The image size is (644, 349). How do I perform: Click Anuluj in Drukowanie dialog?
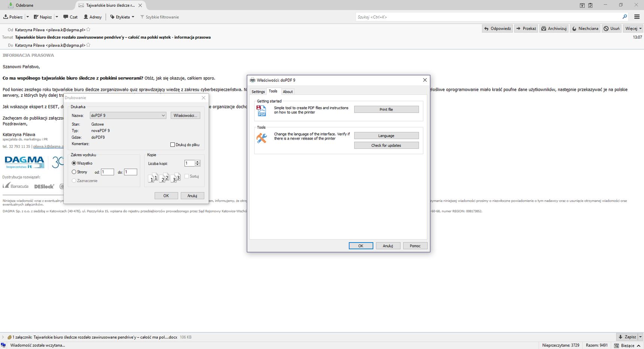coord(192,196)
